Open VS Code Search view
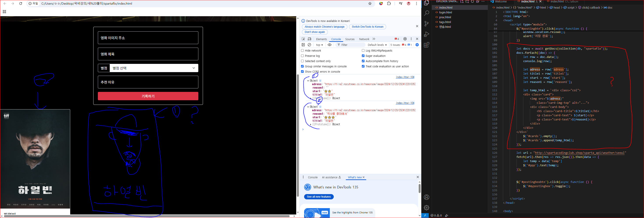This screenshot has width=644, height=218. pos(427,13)
